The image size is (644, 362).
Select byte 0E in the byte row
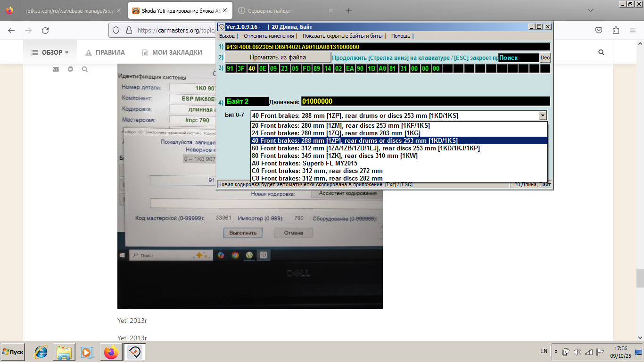263,68
